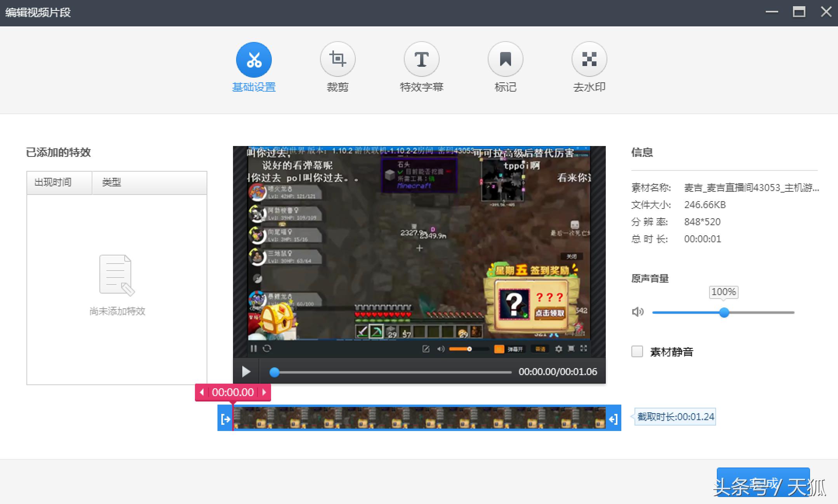Click the left arrow on the 00:00.00 marker

coord(202,392)
